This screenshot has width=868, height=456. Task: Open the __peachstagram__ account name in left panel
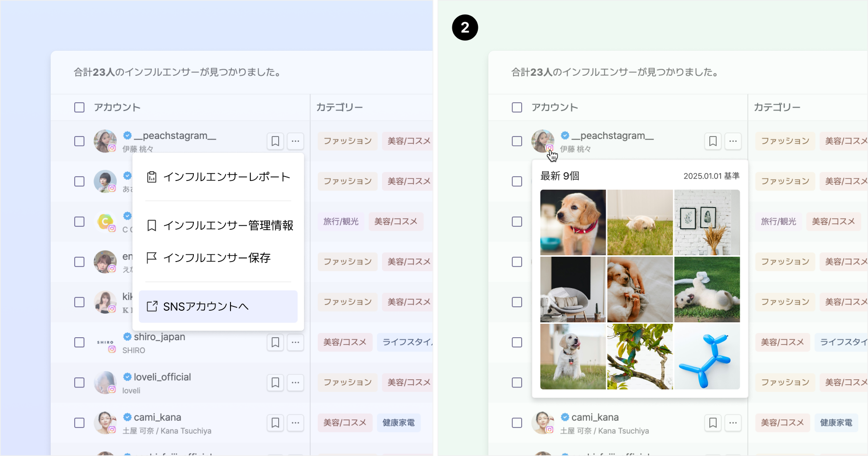pos(175,136)
